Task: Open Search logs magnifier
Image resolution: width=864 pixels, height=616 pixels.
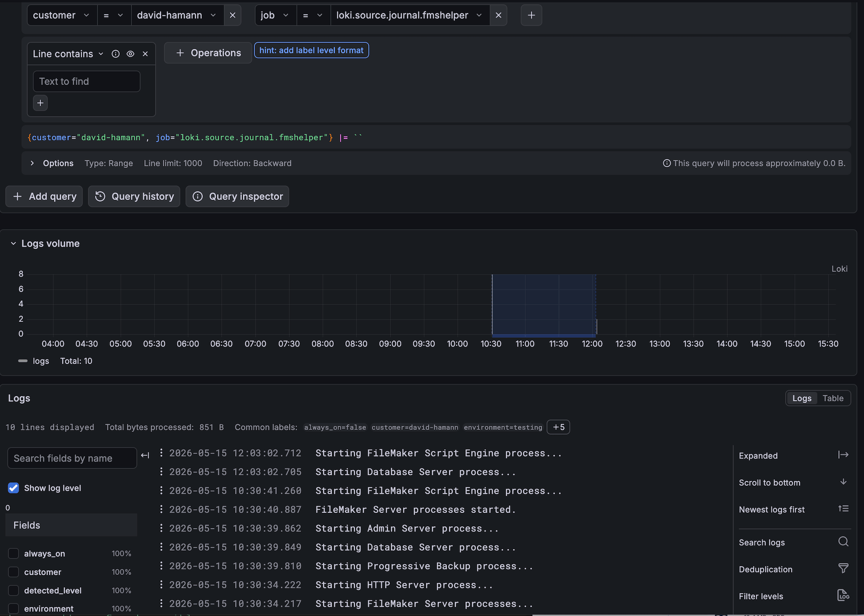Action: point(843,542)
